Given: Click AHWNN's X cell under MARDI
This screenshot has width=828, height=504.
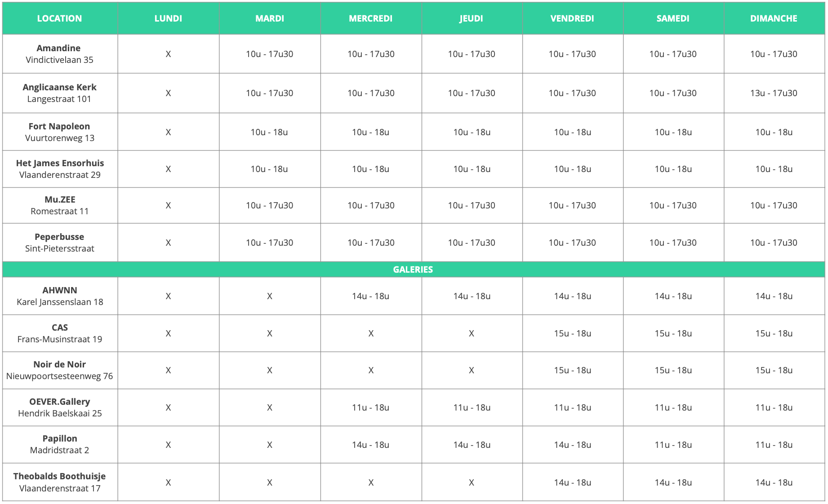Looking at the screenshot, I should click(270, 296).
